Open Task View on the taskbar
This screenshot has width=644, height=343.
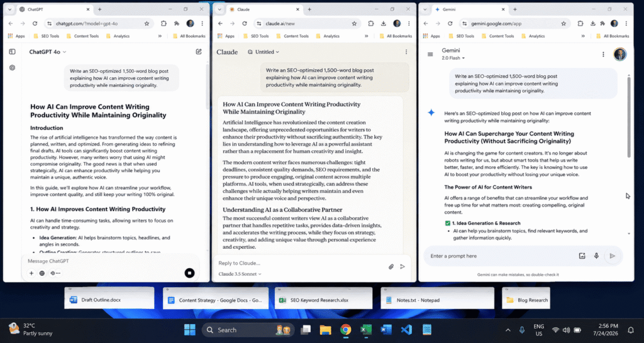(306, 329)
